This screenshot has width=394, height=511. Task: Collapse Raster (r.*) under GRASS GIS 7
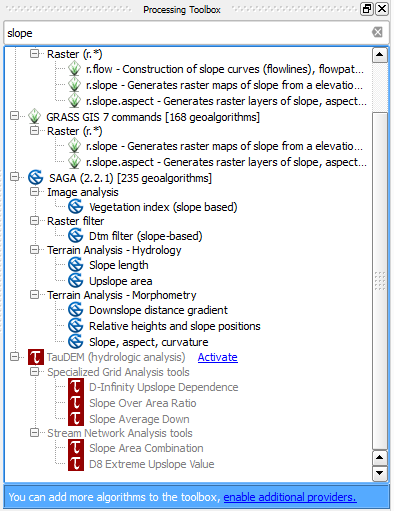point(35,130)
